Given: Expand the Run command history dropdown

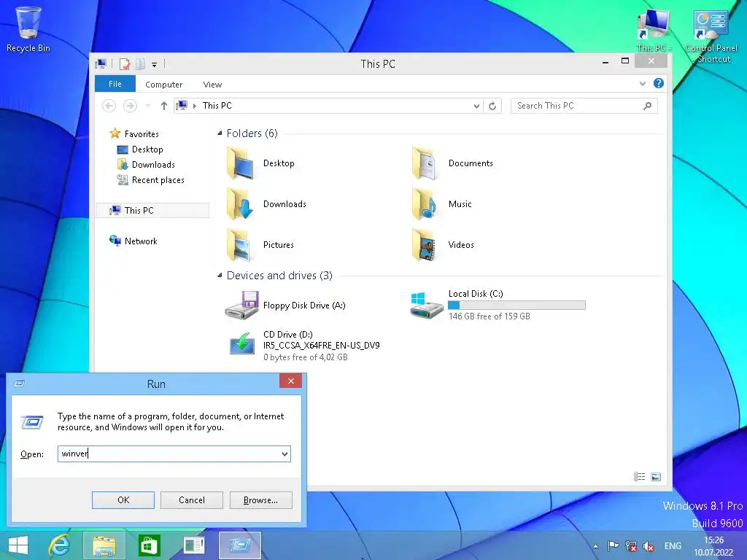Looking at the screenshot, I should (285, 454).
